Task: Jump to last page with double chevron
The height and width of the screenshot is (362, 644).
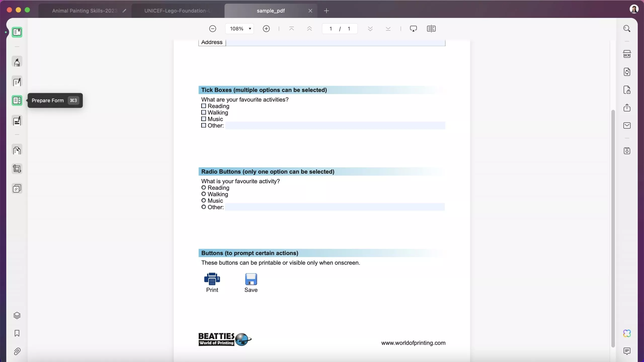Action: (x=388, y=28)
